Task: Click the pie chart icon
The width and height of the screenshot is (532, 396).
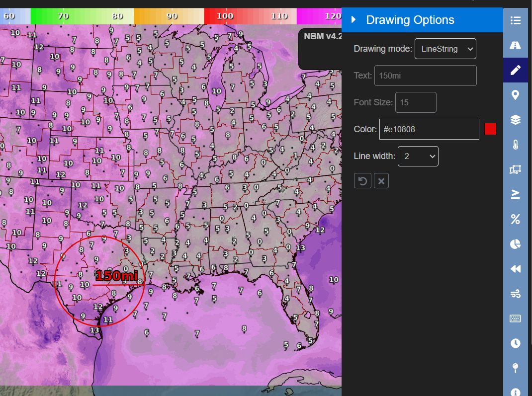Action: tap(516, 244)
